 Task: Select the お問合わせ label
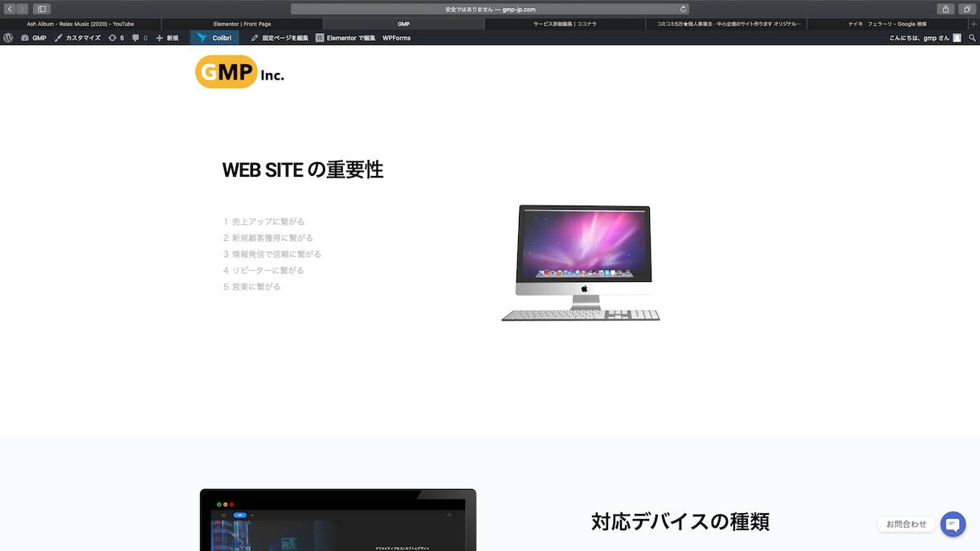pos(906,524)
